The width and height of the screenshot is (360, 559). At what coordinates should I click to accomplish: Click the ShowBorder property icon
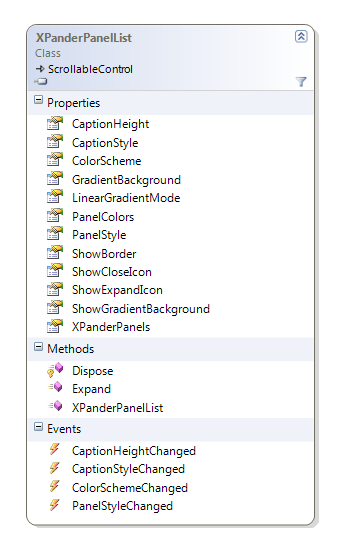(x=55, y=253)
